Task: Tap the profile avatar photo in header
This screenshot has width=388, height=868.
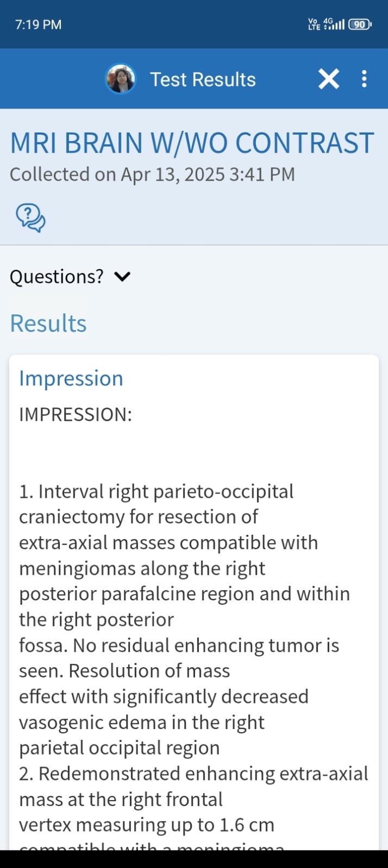Action: tap(120, 79)
